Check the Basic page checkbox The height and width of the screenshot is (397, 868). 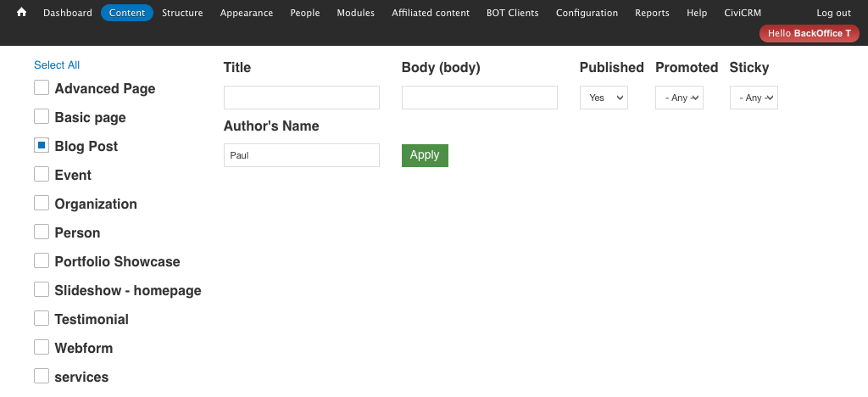pyautogui.click(x=42, y=116)
